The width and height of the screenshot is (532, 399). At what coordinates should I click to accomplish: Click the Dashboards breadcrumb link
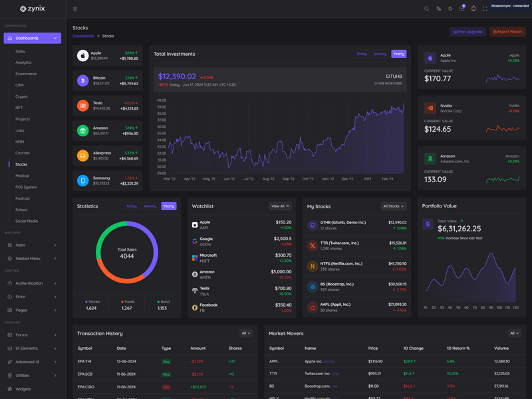[x=83, y=36]
